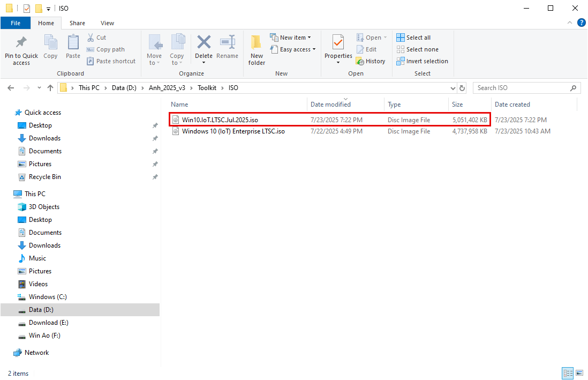Open Recycle Bin under Quick access

[40, 176]
